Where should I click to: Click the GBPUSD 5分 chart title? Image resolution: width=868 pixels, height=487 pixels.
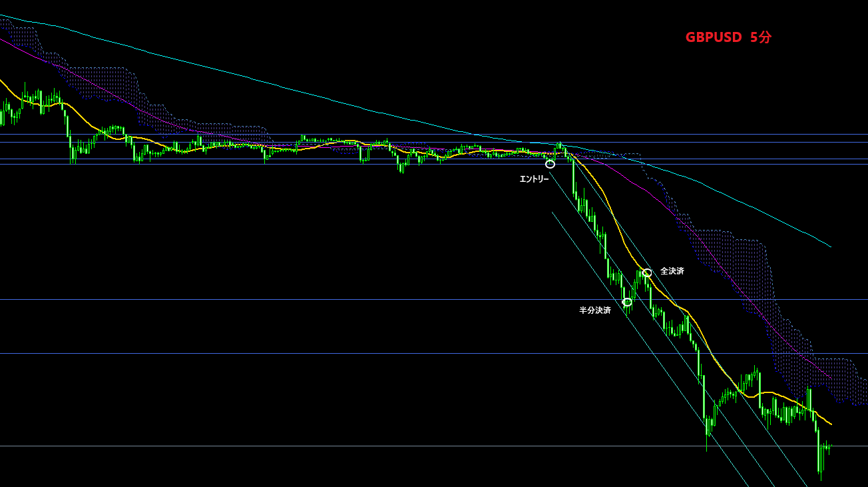[x=728, y=38]
